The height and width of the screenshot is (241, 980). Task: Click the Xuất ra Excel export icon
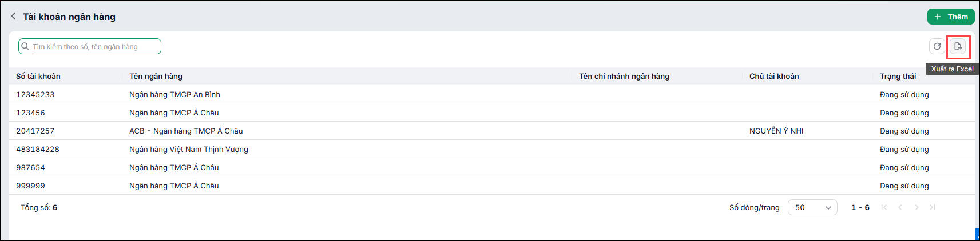coord(958,46)
